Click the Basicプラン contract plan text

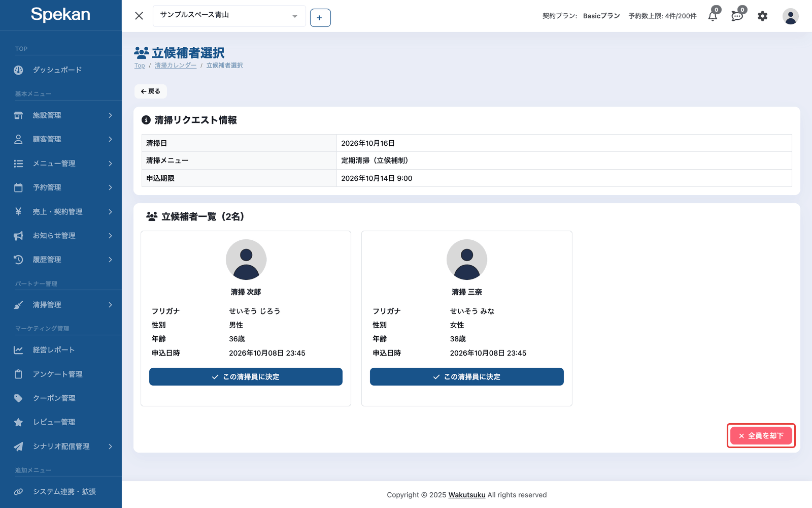coord(601,16)
